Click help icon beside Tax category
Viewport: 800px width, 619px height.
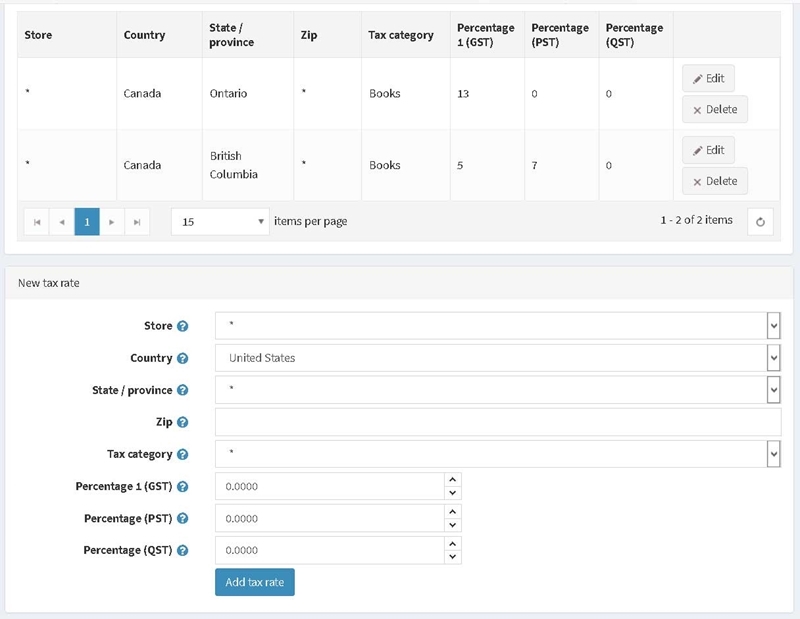coord(182,454)
